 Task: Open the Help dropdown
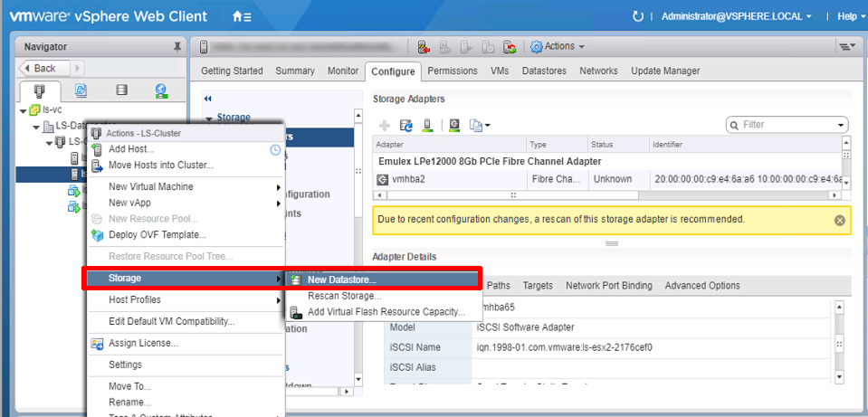tap(851, 16)
